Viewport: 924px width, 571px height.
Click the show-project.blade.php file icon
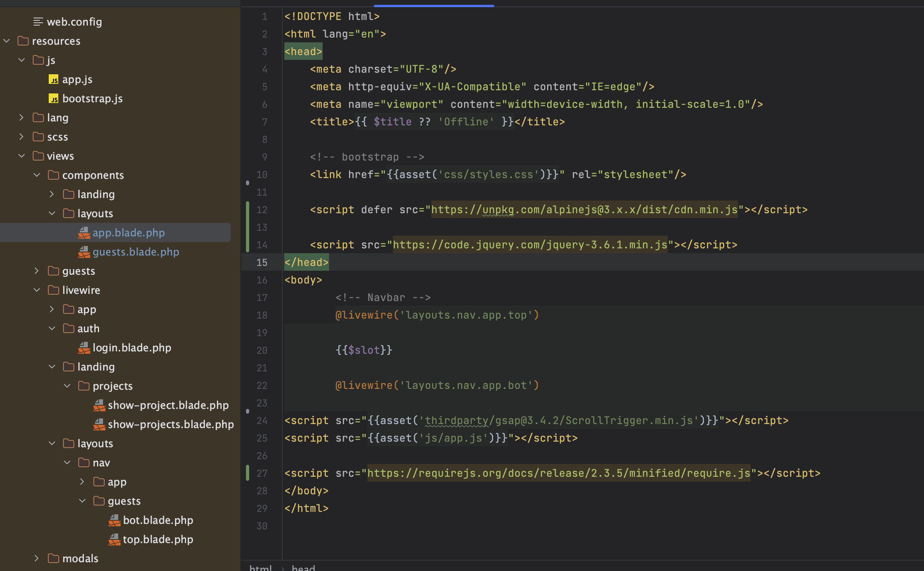tap(99, 405)
